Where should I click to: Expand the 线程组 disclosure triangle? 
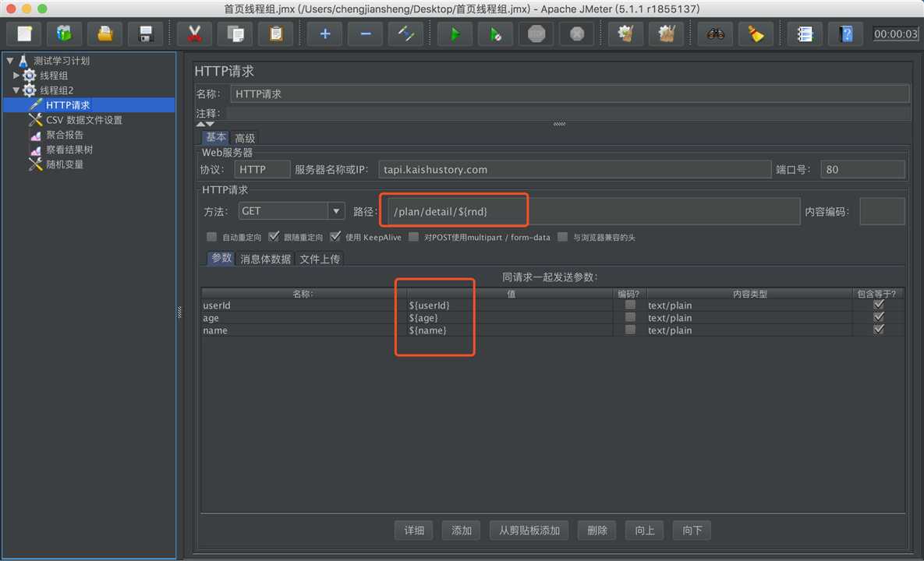[x=16, y=75]
